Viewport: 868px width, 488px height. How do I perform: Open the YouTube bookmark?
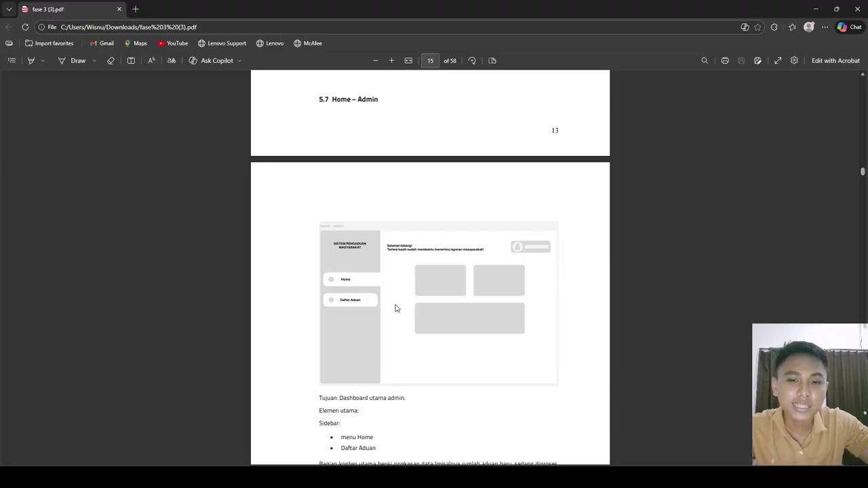[x=172, y=43]
